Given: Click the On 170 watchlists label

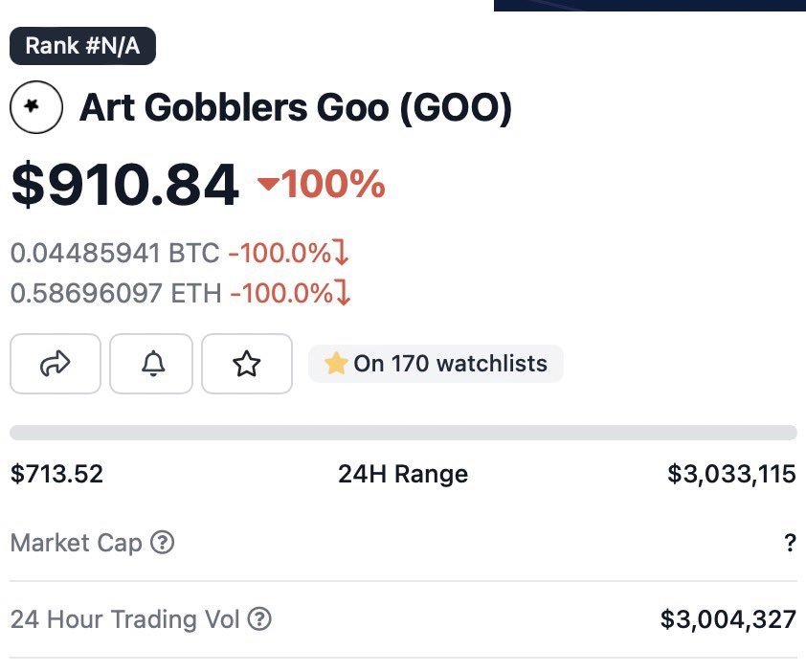Looking at the screenshot, I should coord(450,364).
